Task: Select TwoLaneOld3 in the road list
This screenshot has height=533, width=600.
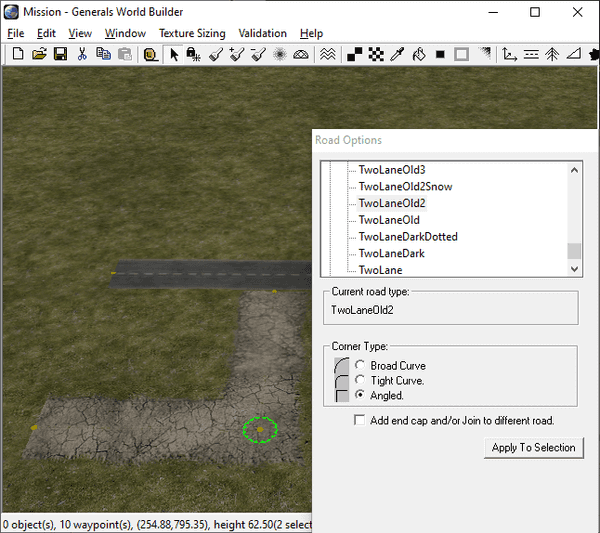Action: coord(392,170)
